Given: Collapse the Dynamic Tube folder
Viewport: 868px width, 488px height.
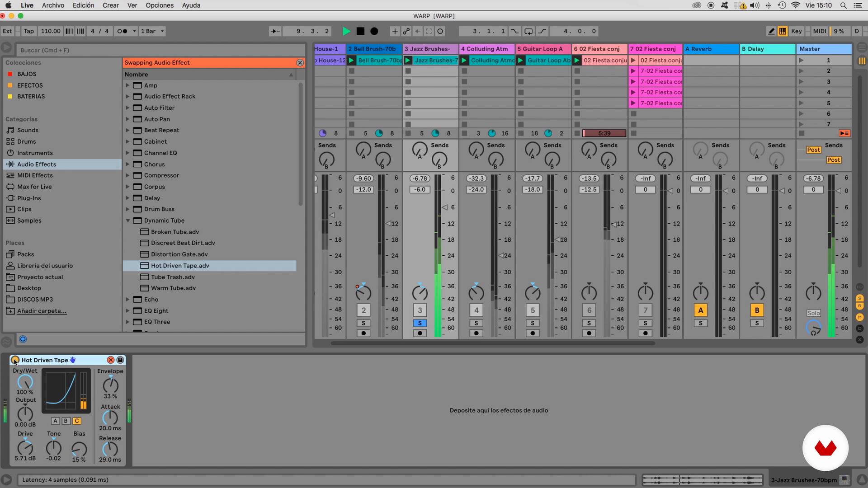Looking at the screenshot, I should pos(127,221).
